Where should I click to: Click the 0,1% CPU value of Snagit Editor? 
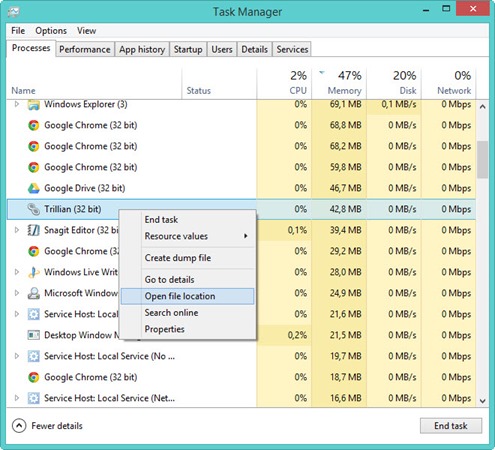[297, 230]
